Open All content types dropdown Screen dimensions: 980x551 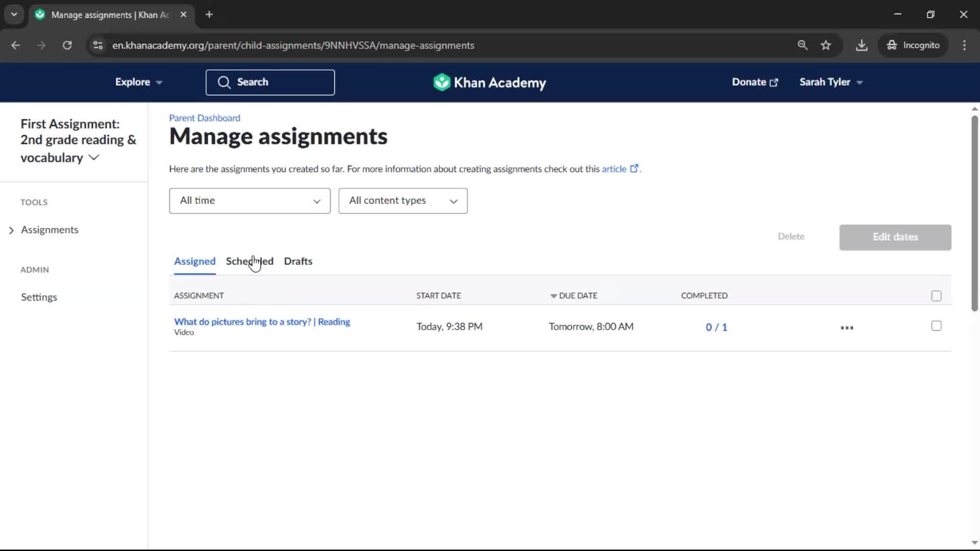point(403,201)
